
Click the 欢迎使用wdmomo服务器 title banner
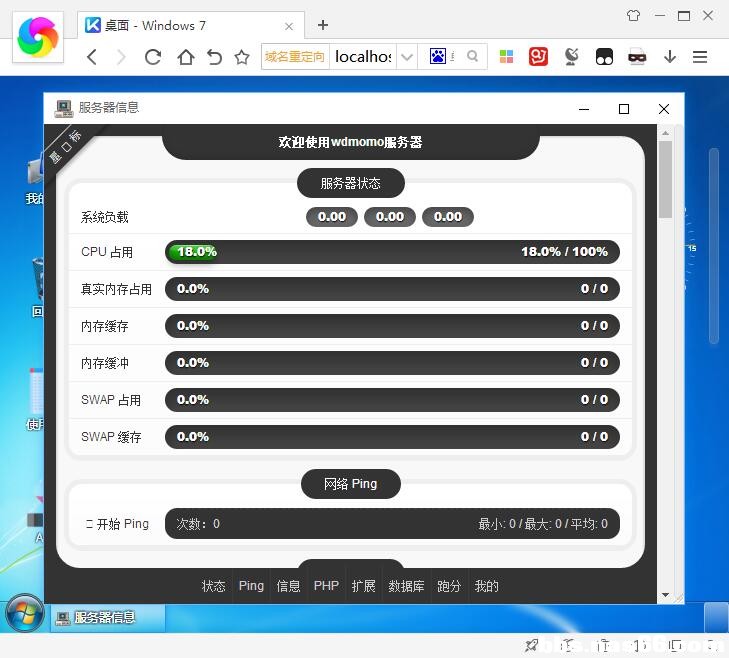click(x=351, y=142)
